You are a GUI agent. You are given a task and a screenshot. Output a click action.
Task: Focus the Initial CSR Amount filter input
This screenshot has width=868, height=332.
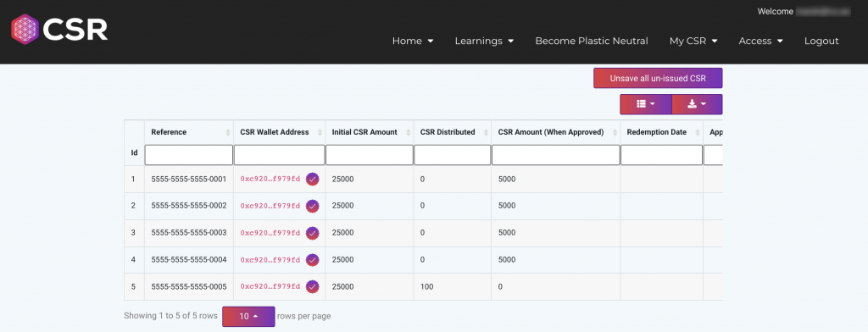tap(370, 155)
